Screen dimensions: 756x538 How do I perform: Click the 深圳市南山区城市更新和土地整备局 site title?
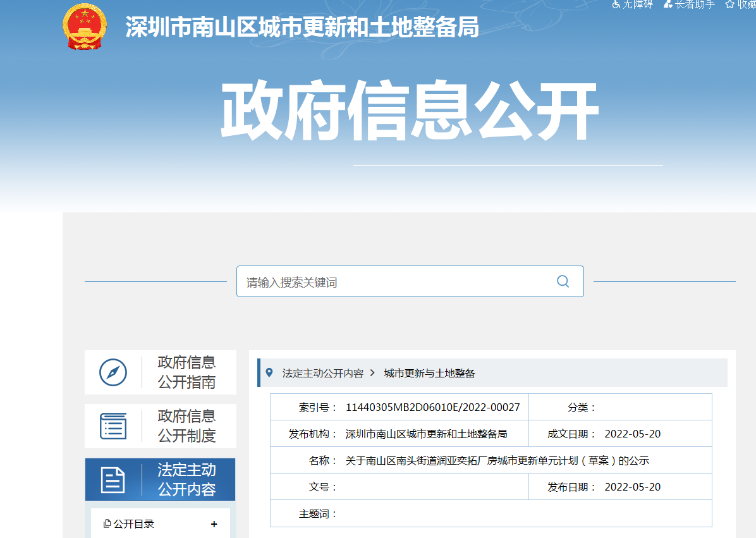(302, 27)
